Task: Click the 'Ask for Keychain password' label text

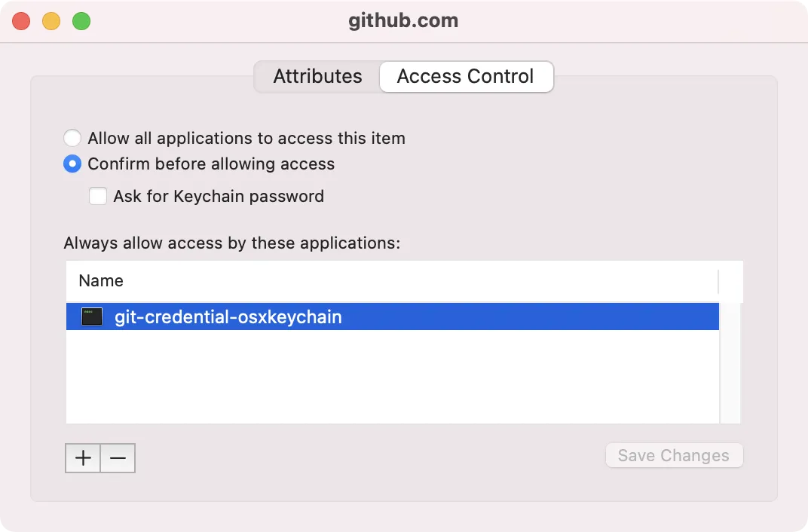Action: click(219, 197)
